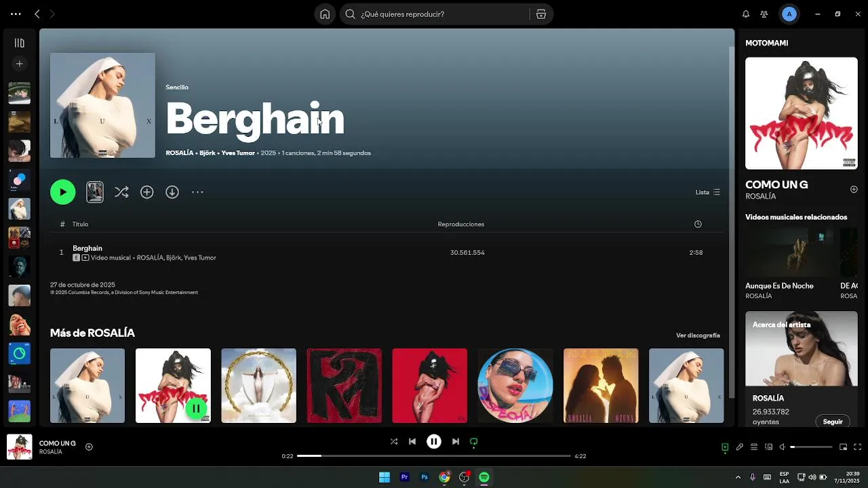Click the Más de ROSALÍA heading
868x488 pixels.
tap(92, 333)
